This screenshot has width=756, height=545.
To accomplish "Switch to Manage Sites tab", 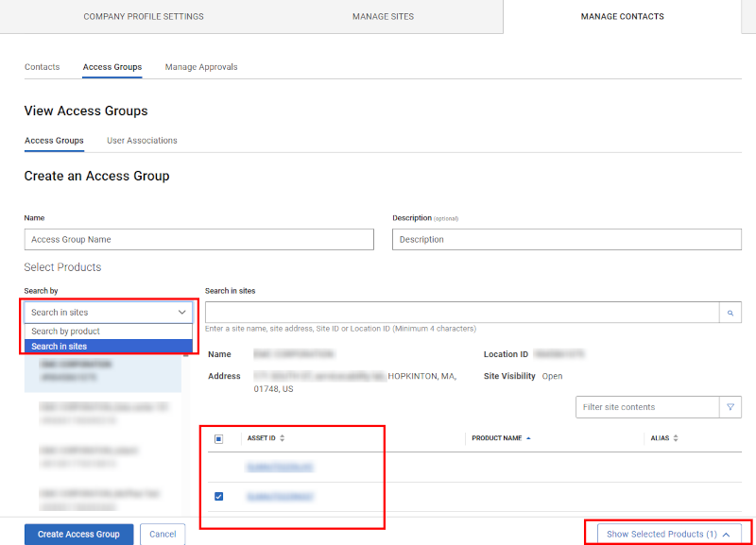I will [x=383, y=16].
